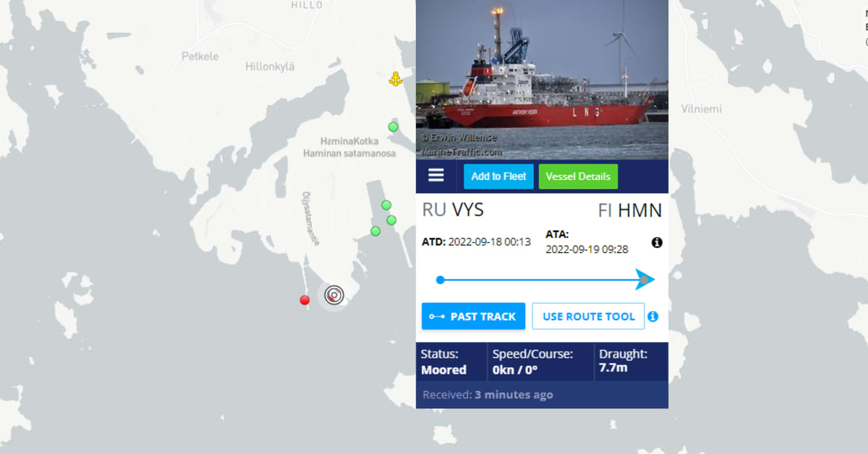The image size is (868, 454).
Task: Click info icon next to Use Route Tool
Action: coord(652,316)
